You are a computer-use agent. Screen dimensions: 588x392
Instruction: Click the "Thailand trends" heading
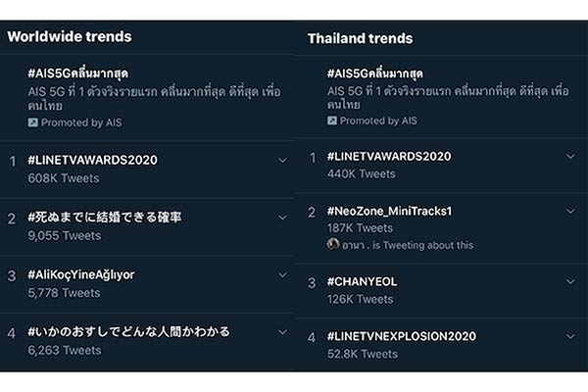(x=360, y=39)
